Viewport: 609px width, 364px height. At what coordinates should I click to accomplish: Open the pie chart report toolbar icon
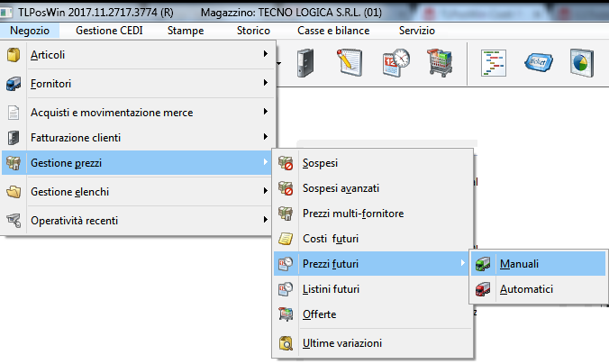click(x=582, y=63)
